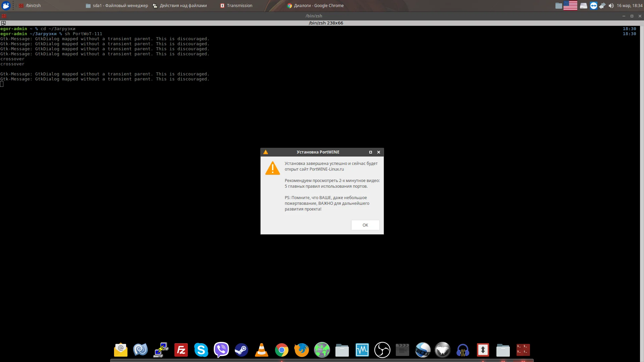Image resolution: width=644 pixels, height=362 pixels.
Task: Open OBS Studio from the dock
Action: tap(382, 350)
